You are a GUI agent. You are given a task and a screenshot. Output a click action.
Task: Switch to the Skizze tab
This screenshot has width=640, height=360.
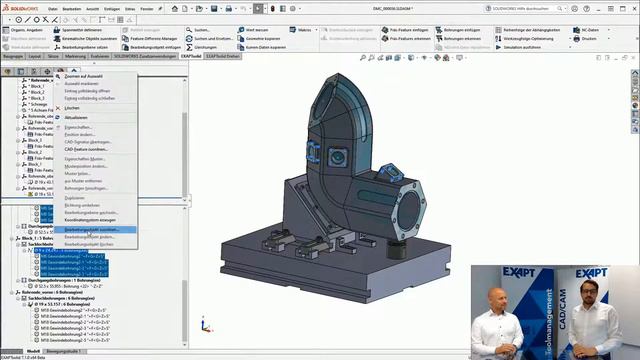(53, 56)
